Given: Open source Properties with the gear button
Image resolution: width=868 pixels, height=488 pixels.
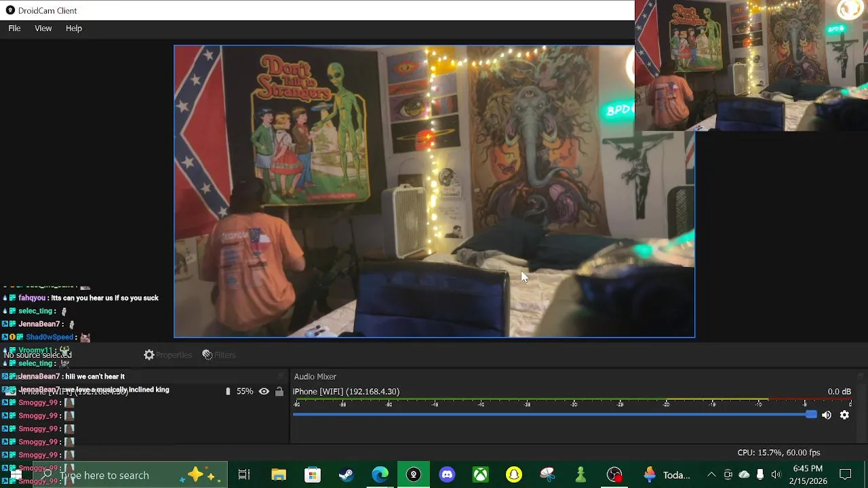Looking at the screenshot, I should pos(167,355).
